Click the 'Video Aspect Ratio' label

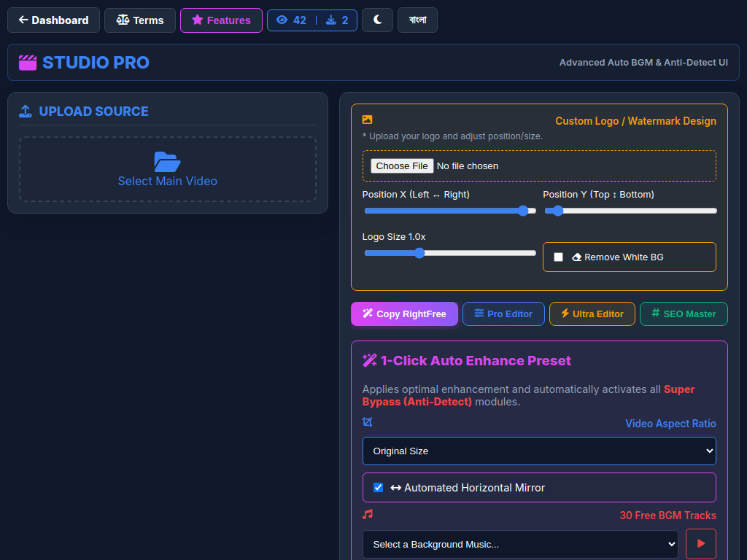coord(670,424)
